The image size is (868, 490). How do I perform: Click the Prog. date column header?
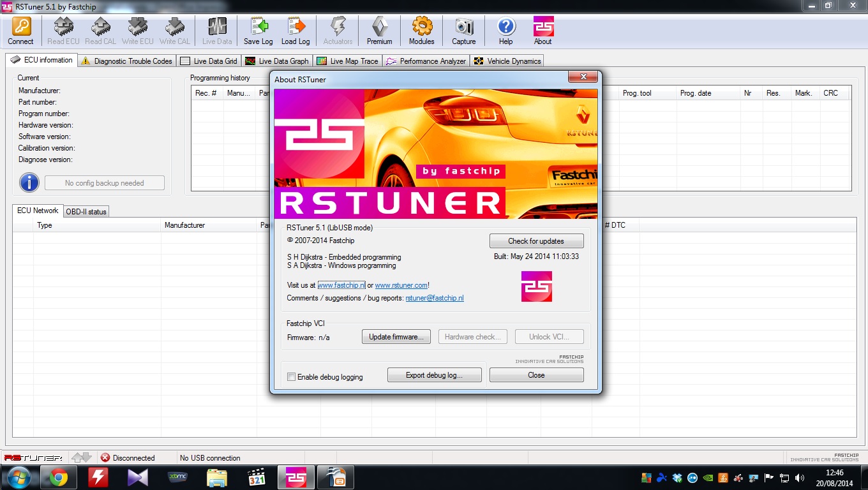click(x=696, y=93)
